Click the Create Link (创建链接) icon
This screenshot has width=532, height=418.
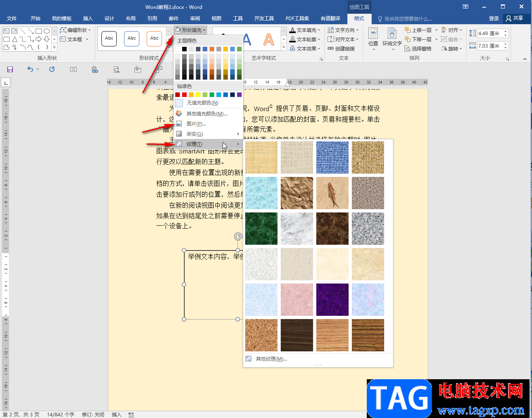point(341,48)
